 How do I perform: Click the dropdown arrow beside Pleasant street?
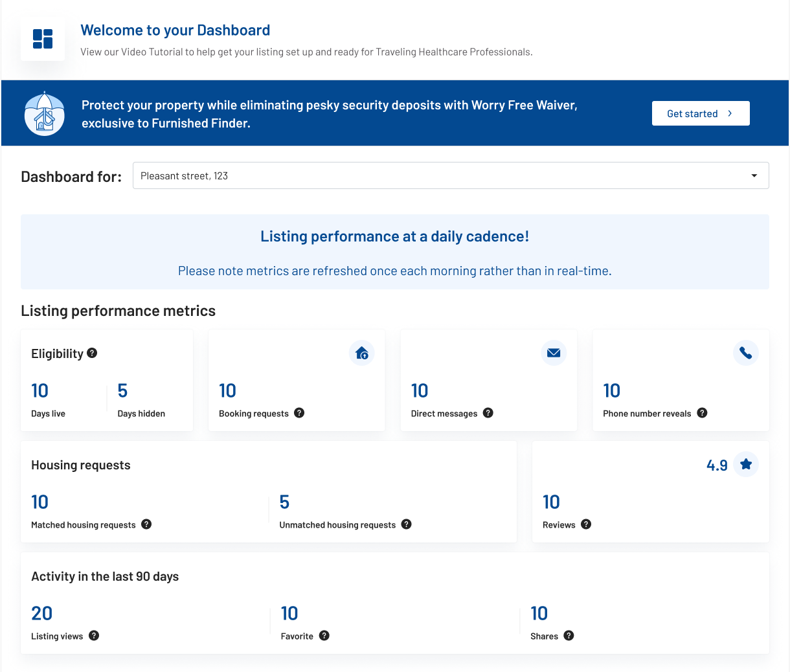[754, 175]
